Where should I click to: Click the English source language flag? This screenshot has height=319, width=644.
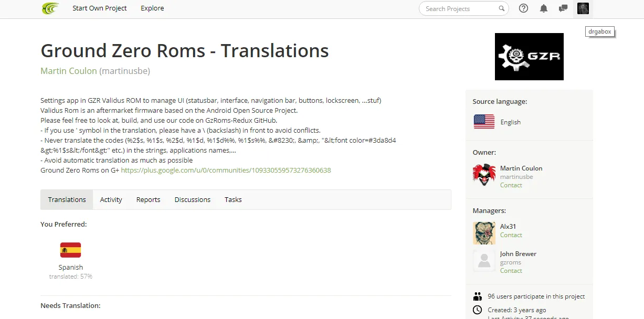pos(484,122)
